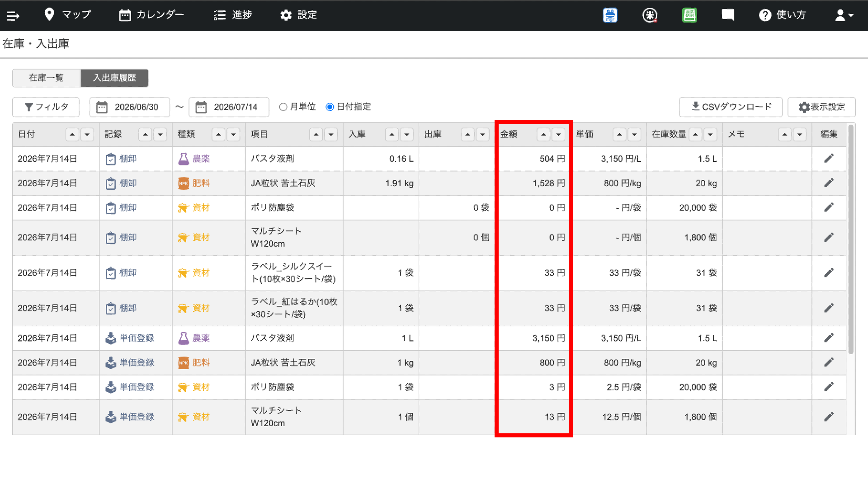Edit the JA粒状 苦土石灰 単価登録 row
Image resolution: width=868 pixels, height=488 pixels.
click(x=829, y=362)
